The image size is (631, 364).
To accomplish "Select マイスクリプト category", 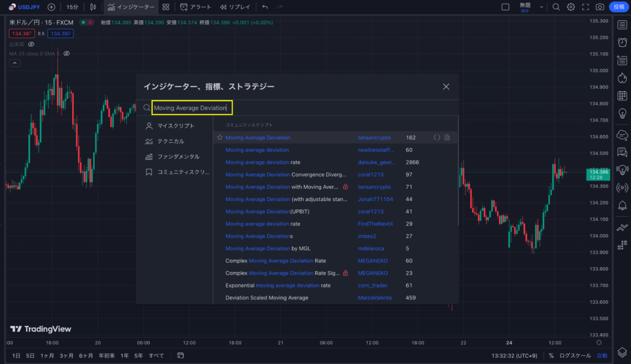I will 174,126.
